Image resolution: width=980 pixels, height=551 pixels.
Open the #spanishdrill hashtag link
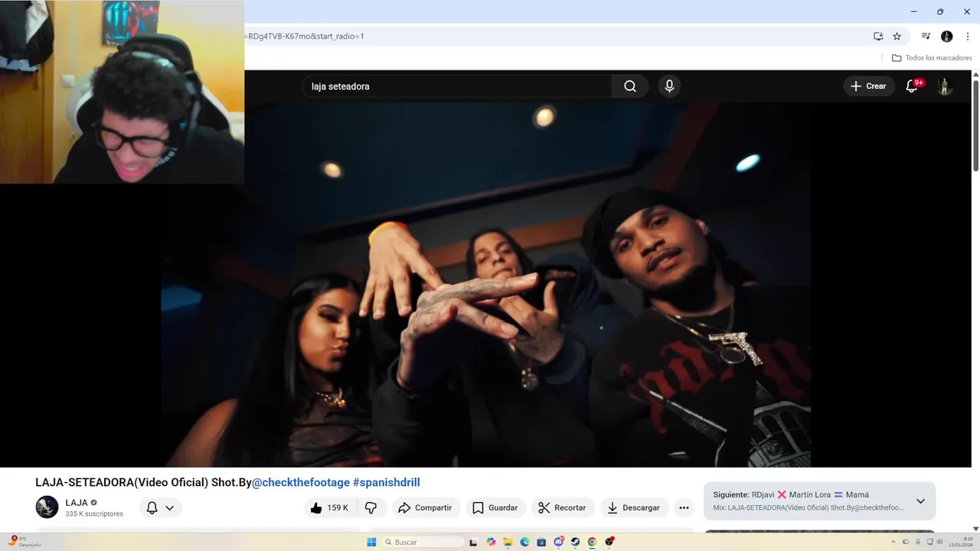(386, 482)
